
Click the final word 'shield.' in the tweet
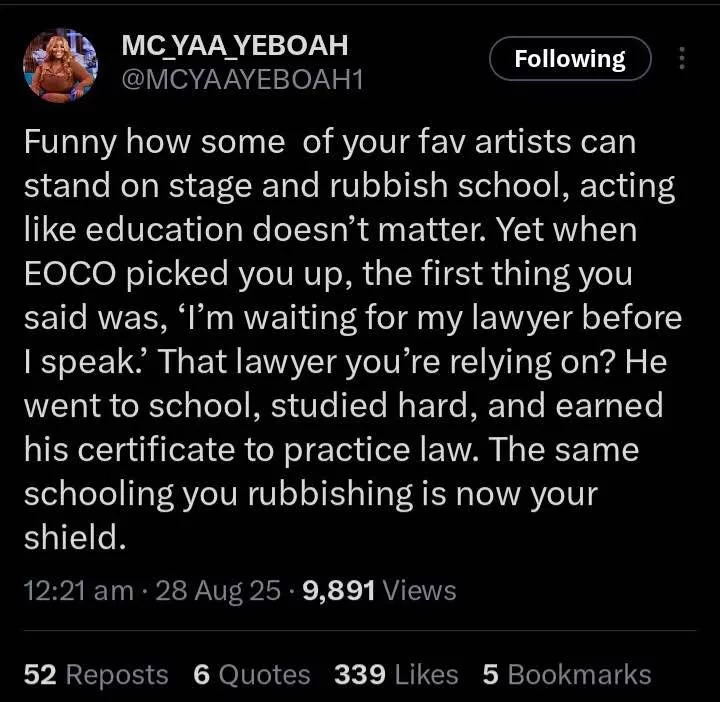[75, 537]
